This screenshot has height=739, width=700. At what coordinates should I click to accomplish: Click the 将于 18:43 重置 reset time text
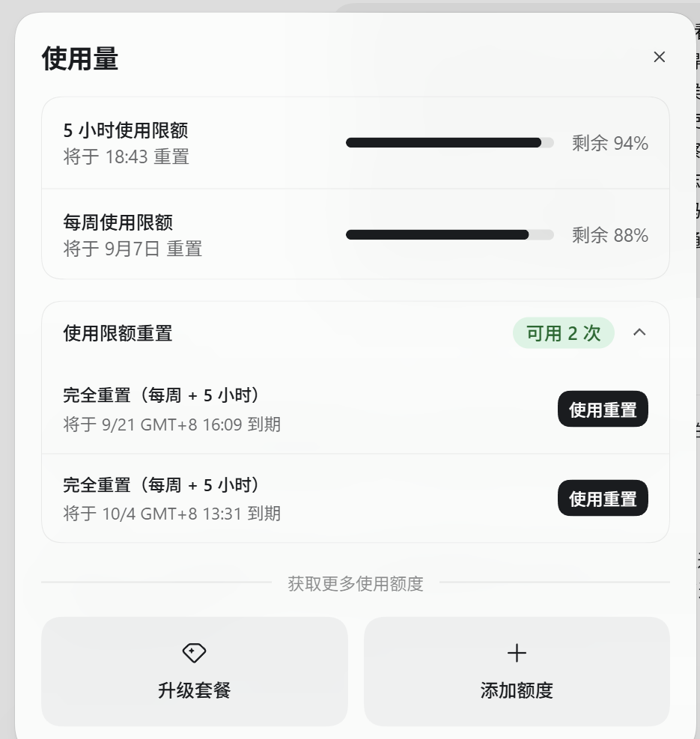click(x=127, y=157)
